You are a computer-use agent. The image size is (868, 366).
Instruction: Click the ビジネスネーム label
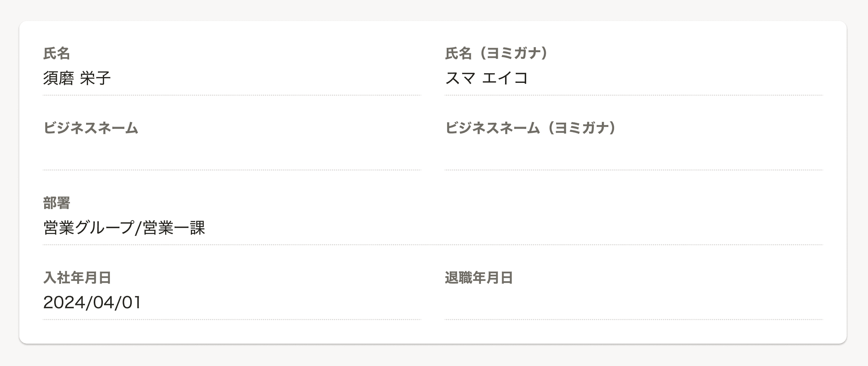click(90, 129)
